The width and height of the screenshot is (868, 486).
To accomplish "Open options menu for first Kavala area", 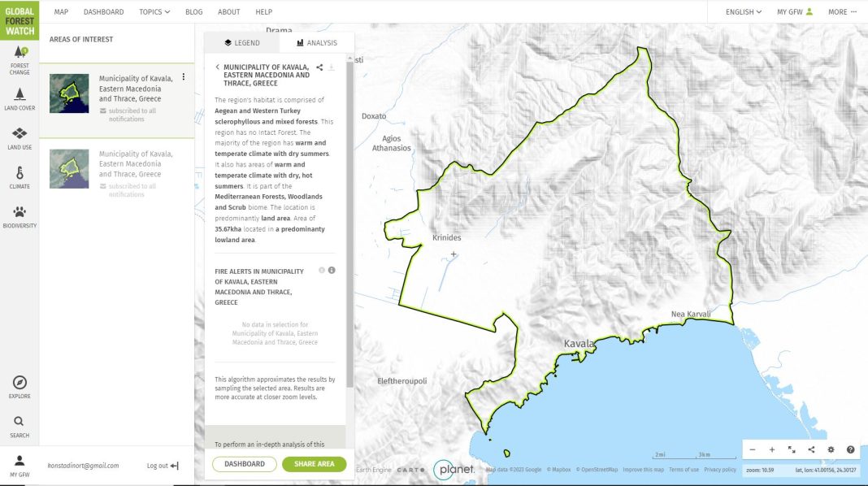I will tap(184, 77).
